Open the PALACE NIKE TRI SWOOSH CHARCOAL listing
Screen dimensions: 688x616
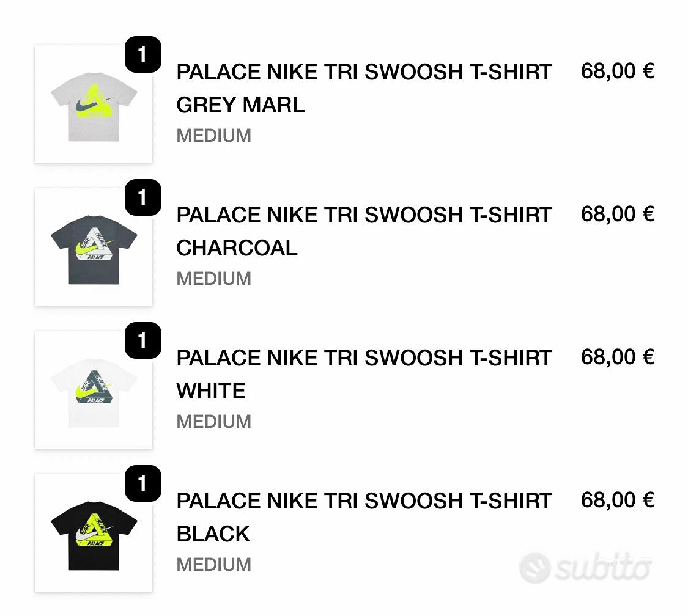[364, 231]
